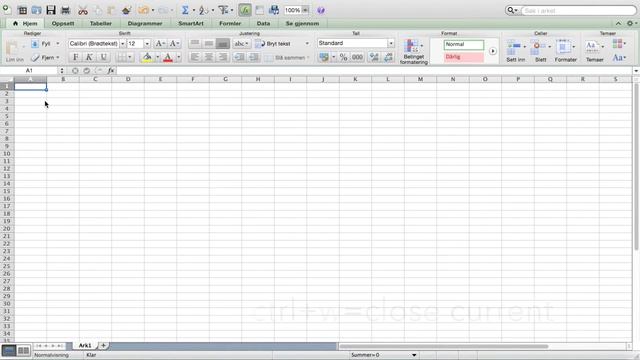
Task: Click the increase indent icon
Action: (253, 57)
